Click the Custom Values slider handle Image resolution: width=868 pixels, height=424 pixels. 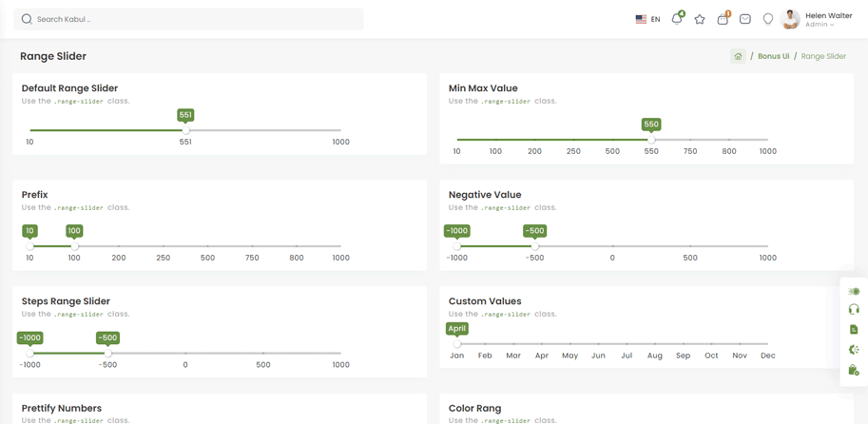click(x=457, y=343)
